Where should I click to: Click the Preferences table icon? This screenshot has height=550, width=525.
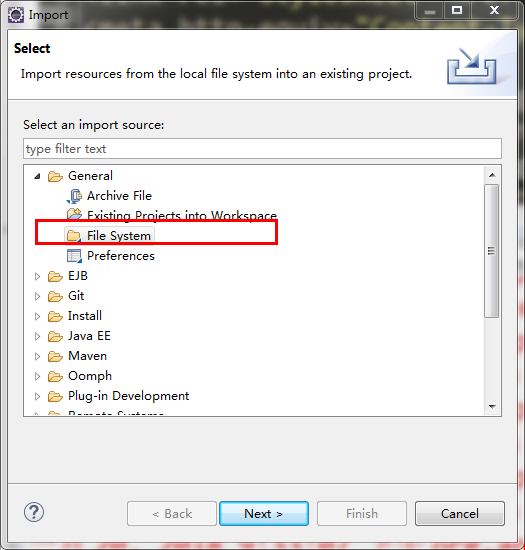74,256
